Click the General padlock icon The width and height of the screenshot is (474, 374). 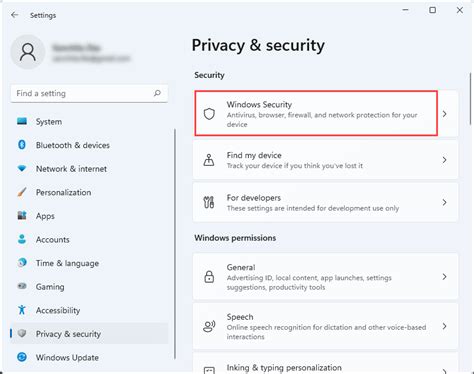tap(209, 277)
